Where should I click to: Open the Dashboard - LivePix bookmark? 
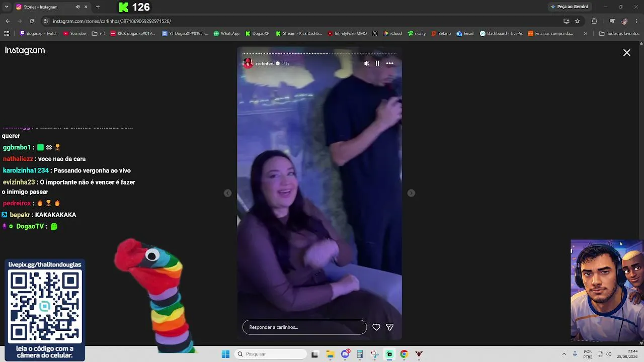(x=501, y=34)
